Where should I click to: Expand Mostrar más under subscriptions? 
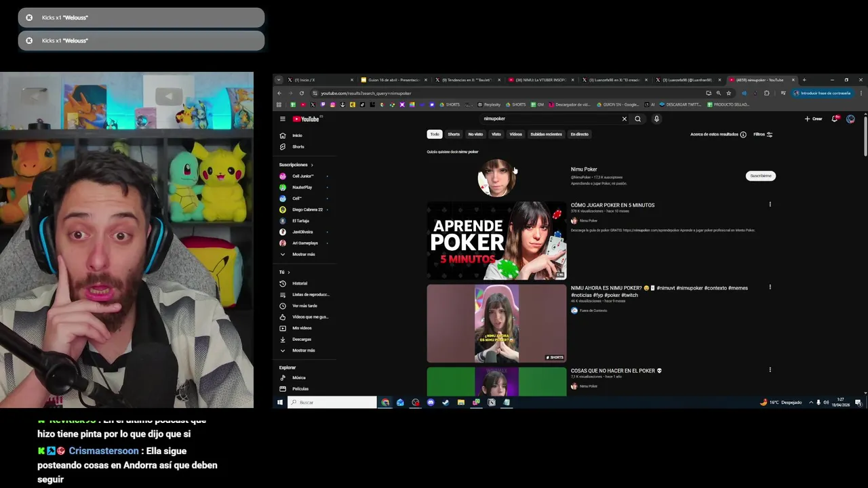[x=304, y=254]
